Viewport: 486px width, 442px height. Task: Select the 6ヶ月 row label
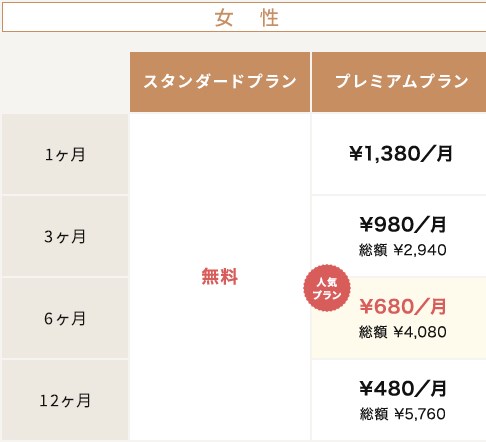(65, 318)
